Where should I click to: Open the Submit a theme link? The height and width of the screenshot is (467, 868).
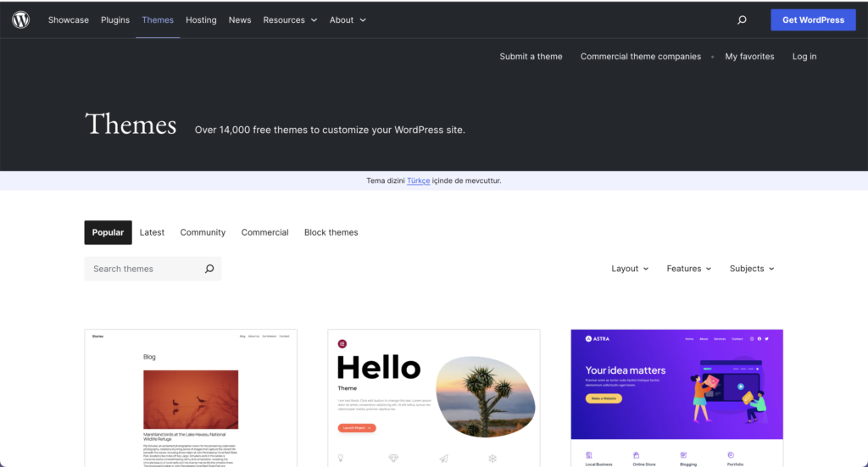[x=531, y=57]
